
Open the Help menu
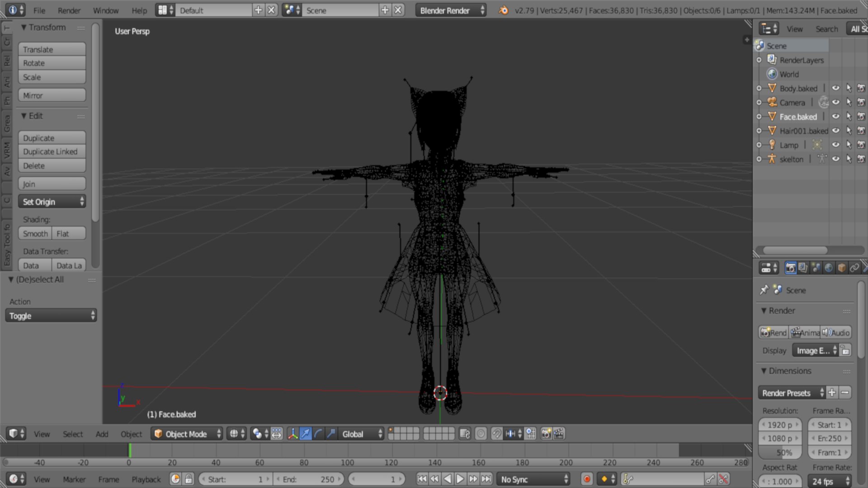139,10
